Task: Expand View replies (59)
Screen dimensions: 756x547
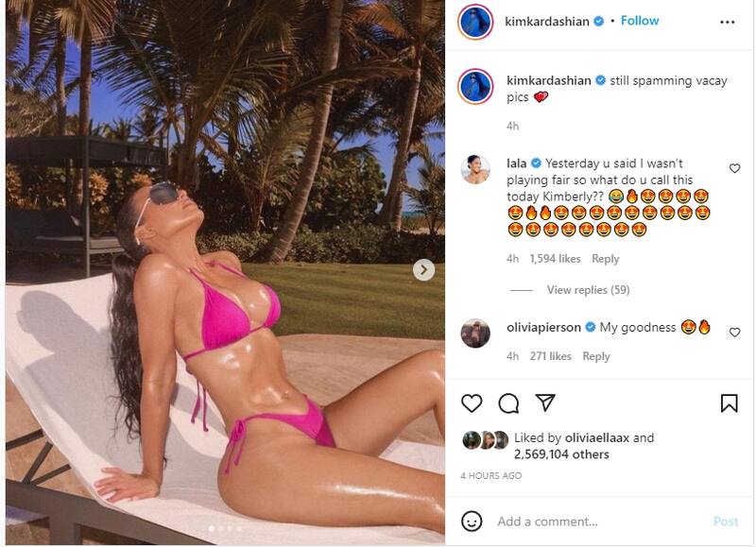Action: pos(588,290)
